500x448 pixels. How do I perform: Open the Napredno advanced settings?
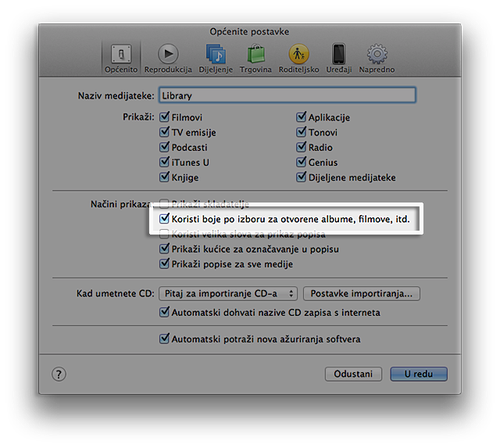(377, 57)
